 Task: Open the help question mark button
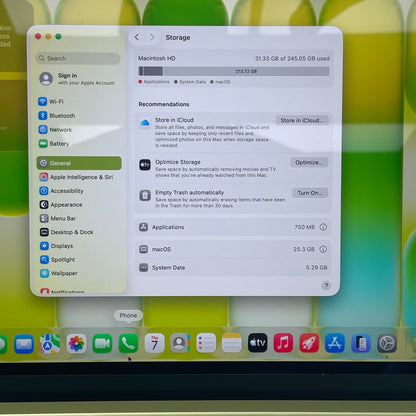(x=326, y=286)
